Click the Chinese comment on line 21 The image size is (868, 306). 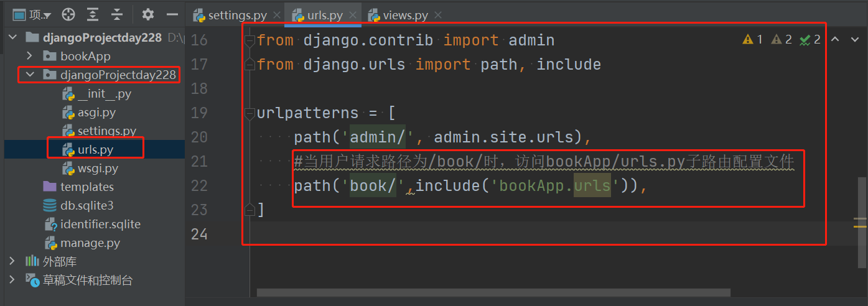[x=544, y=162]
